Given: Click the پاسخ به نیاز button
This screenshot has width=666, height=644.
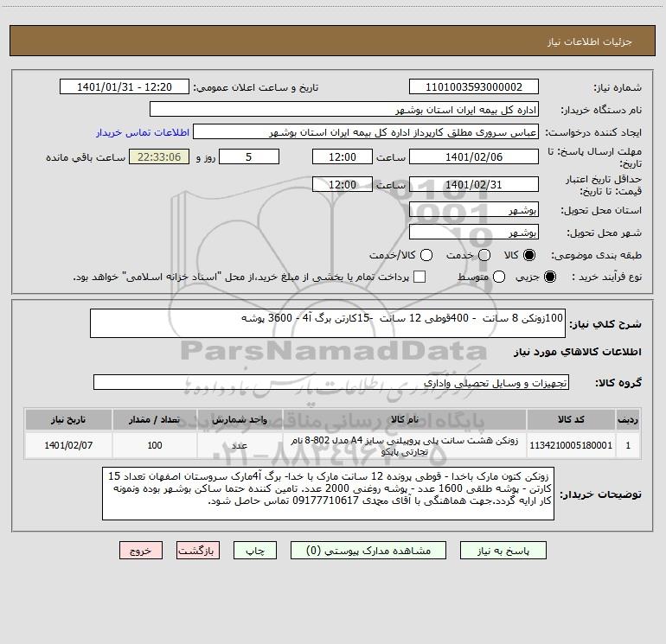Looking at the screenshot, I should click(503, 551).
